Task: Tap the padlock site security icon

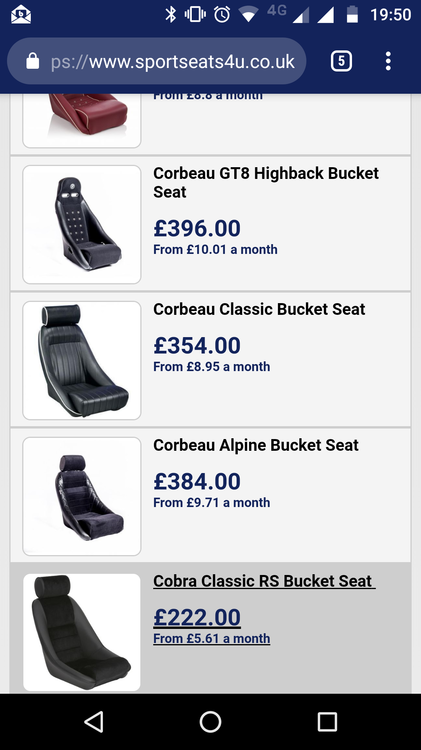Action: (x=33, y=61)
